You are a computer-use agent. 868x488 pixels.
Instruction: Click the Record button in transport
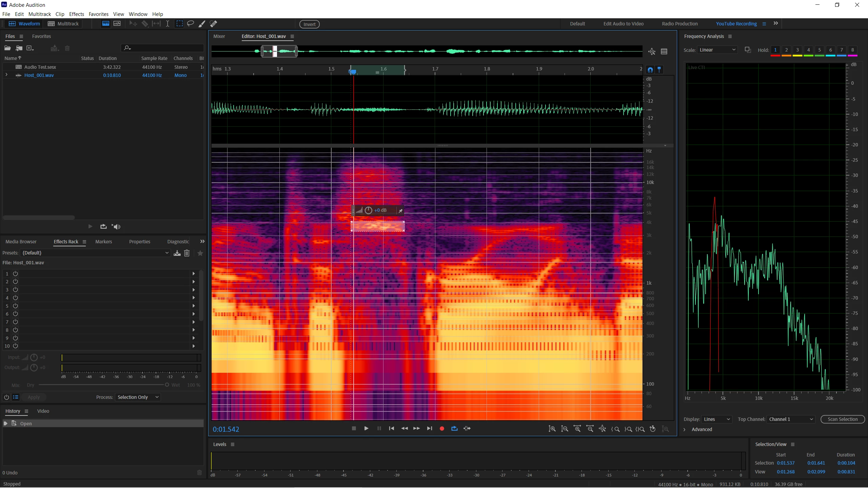(x=442, y=429)
